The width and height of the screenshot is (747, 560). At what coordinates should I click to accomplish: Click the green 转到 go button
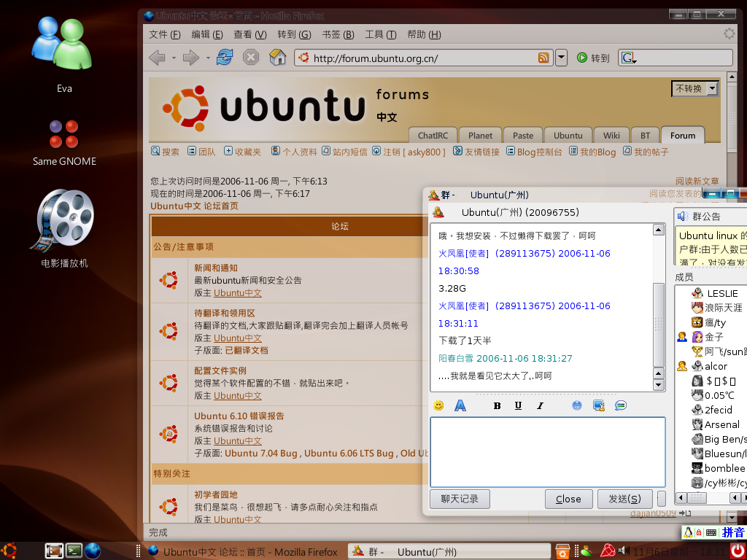tap(593, 58)
